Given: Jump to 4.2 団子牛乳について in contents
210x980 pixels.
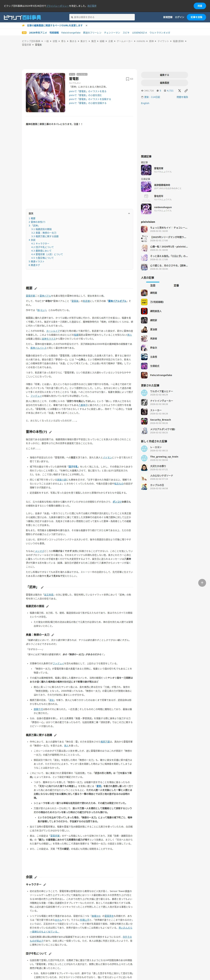Looking at the screenshot, I should point(42,247).
